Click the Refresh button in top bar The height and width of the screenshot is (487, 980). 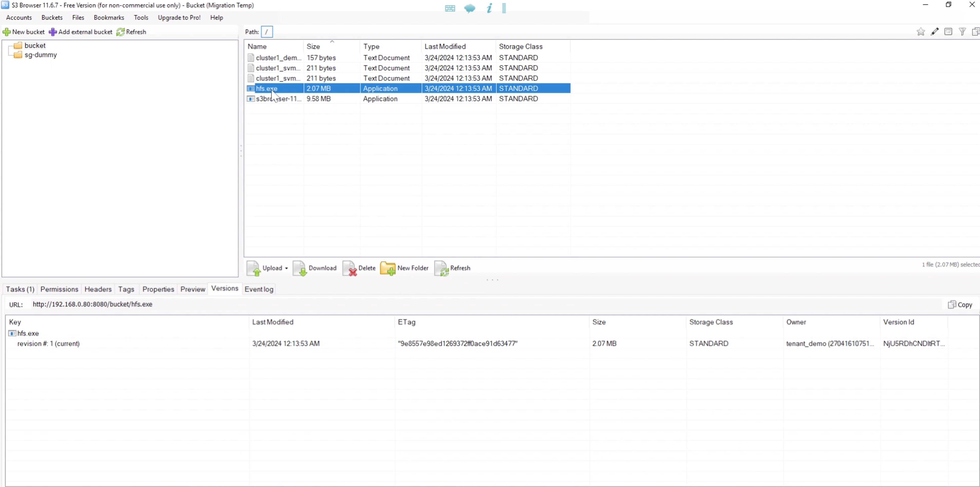click(132, 32)
